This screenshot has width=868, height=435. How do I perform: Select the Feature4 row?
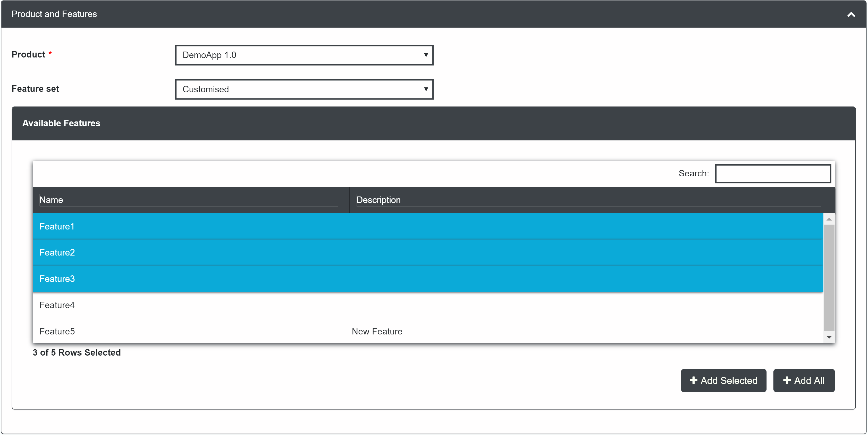tap(189, 305)
